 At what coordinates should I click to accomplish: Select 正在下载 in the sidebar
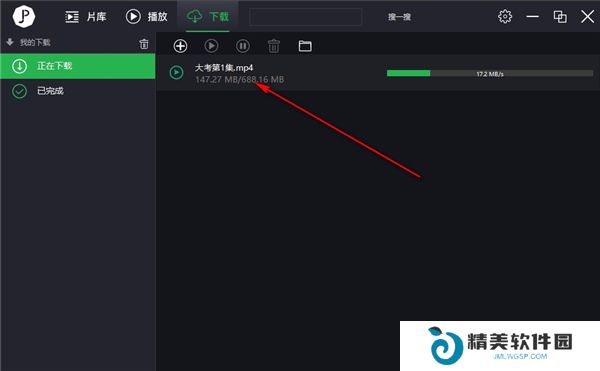click(x=78, y=66)
